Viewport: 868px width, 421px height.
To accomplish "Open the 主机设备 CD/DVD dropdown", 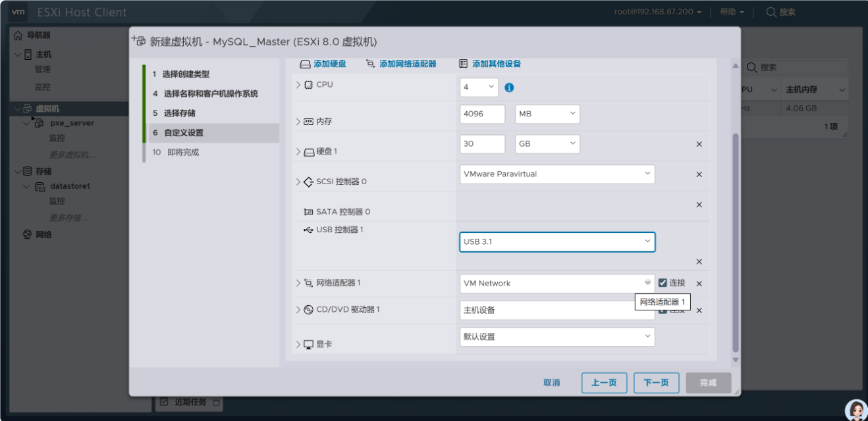I will (557, 310).
